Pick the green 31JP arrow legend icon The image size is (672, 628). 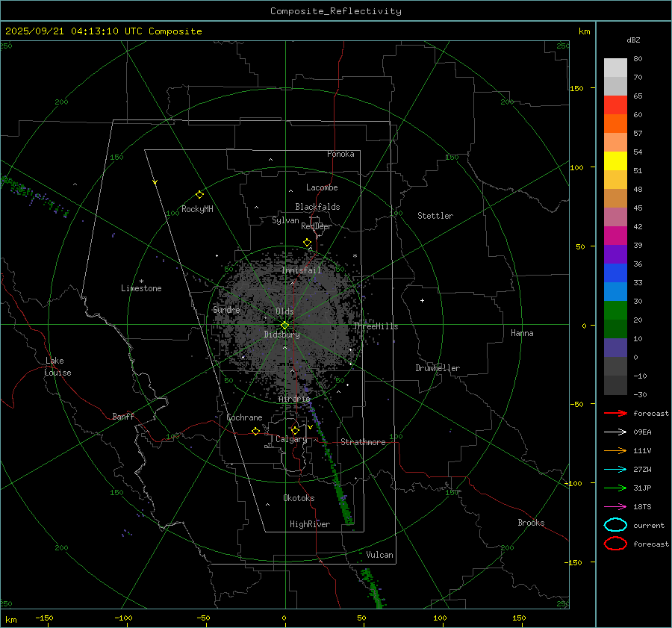pyautogui.click(x=615, y=488)
